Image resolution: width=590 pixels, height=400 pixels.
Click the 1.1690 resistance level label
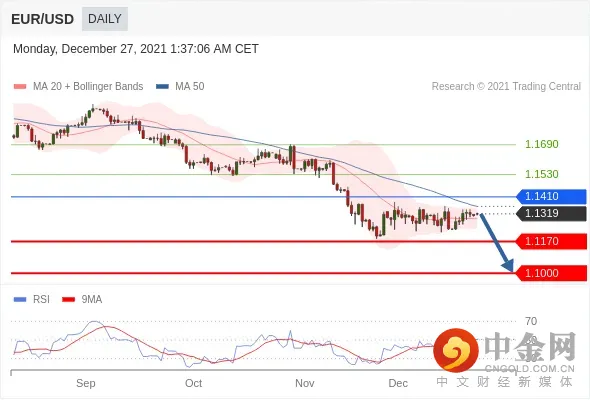[541, 144]
